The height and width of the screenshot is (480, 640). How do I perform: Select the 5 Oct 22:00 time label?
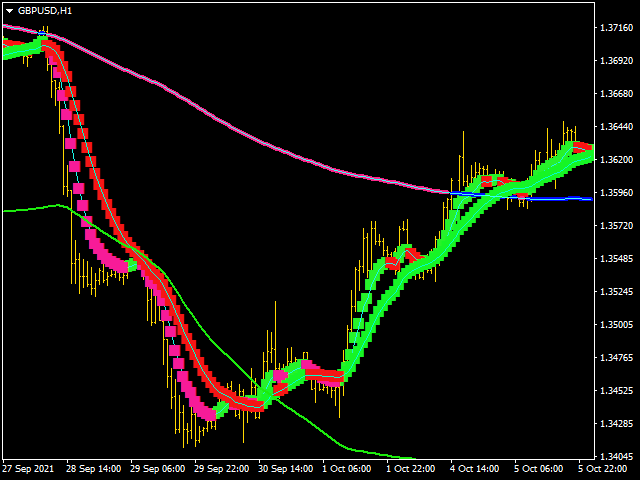(602, 469)
